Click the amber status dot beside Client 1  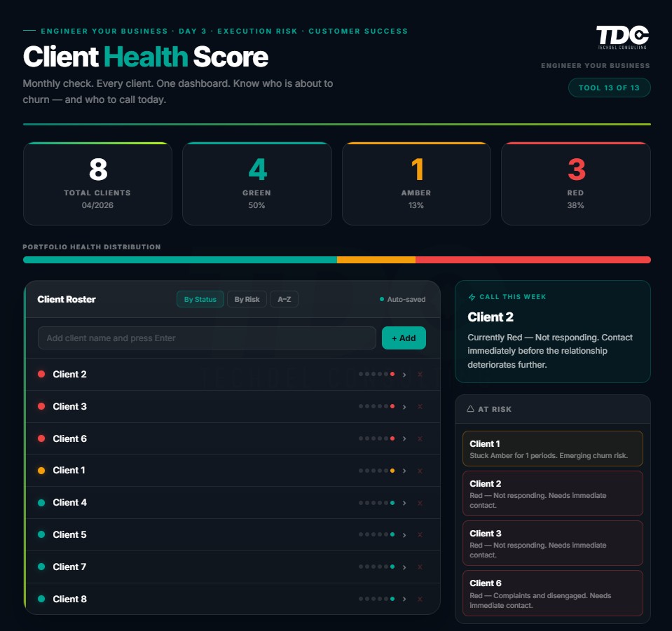click(42, 470)
